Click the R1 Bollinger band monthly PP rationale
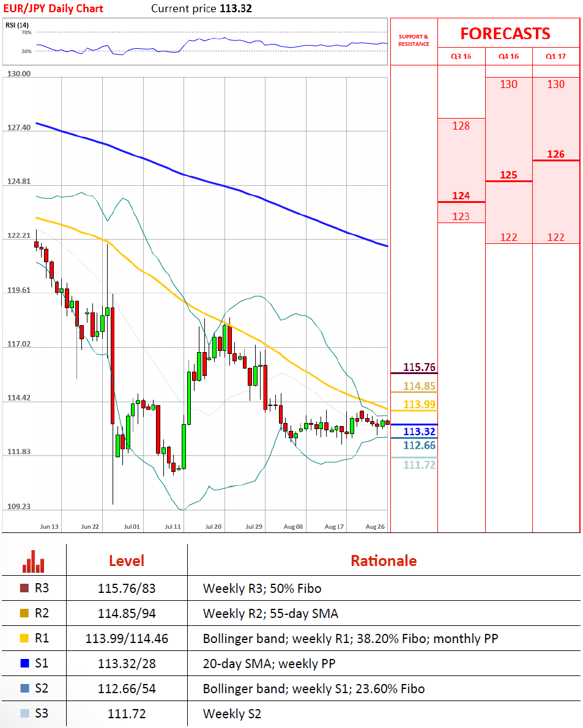This screenshot has height=728, width=583. 351,639
